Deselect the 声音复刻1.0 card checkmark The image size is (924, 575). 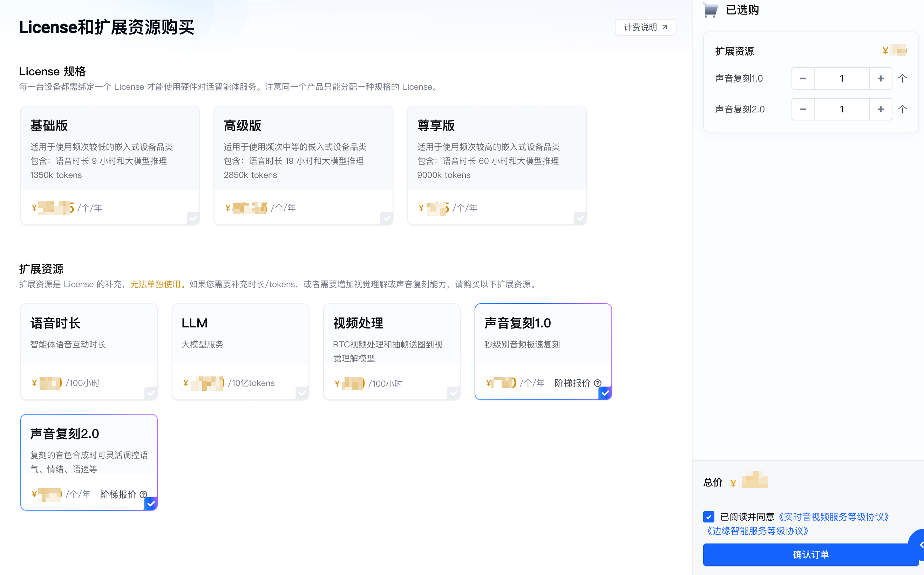coord(605,393)
